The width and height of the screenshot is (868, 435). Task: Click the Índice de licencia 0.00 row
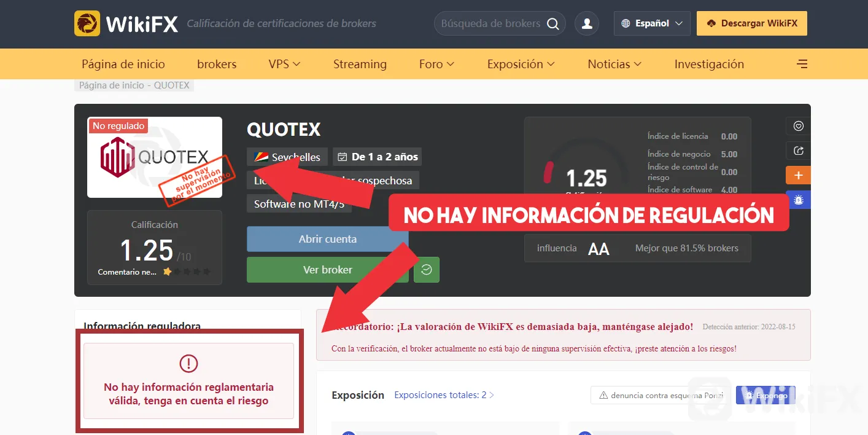692,136
